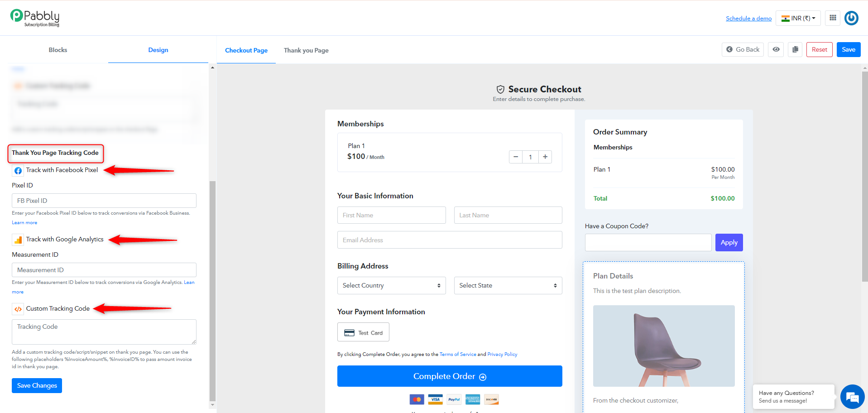Screen dimensions: 868x413
Task: Open the Select State dropdown
Action: [508, 285]
